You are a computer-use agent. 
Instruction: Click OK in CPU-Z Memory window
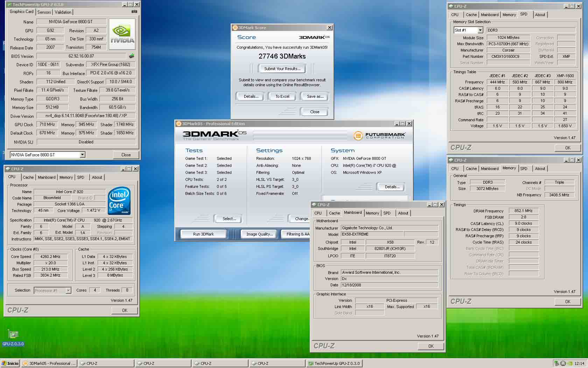[568, 301]
